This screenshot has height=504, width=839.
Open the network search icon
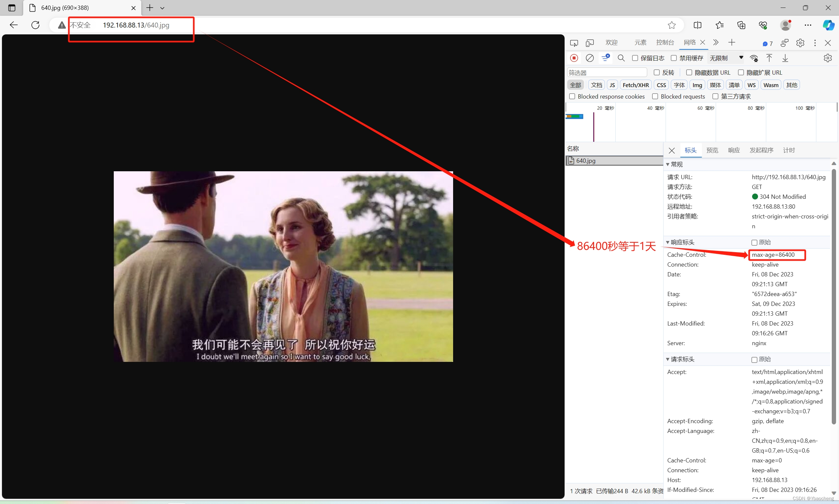pos(621,58)
